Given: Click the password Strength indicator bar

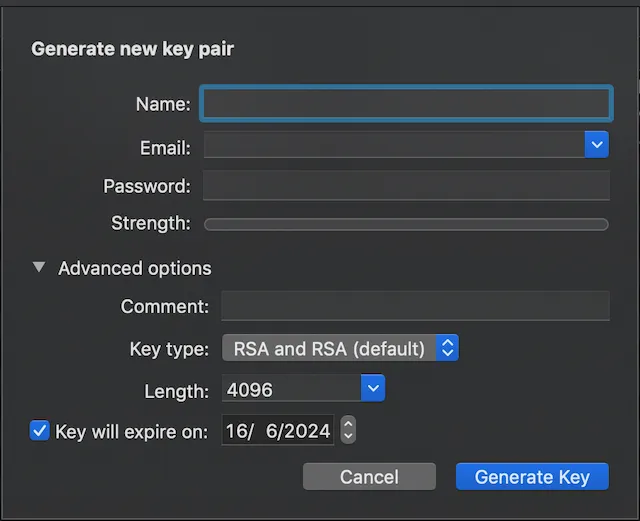Looking at the screenshot, I should point(405,225).
